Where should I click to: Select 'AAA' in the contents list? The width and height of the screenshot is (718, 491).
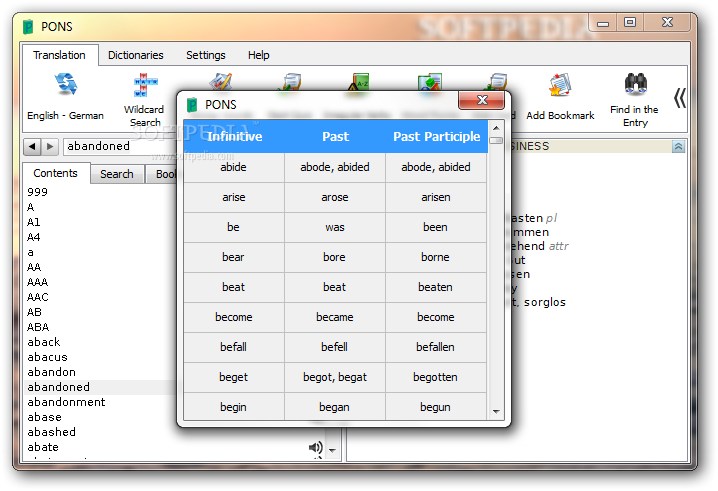[x=38, y=282]
